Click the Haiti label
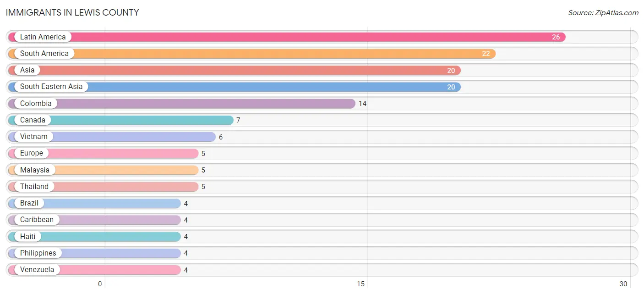644x295 pixels. click(x=27, y=236)
